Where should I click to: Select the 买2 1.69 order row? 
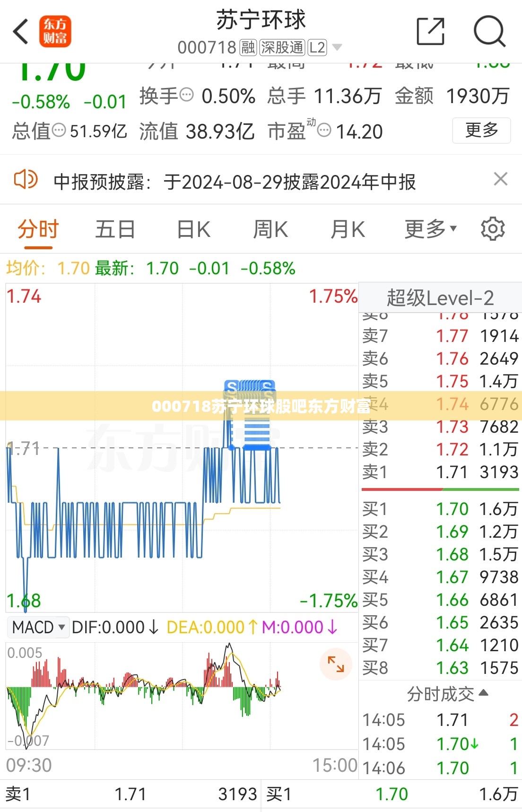click(440, 532)
